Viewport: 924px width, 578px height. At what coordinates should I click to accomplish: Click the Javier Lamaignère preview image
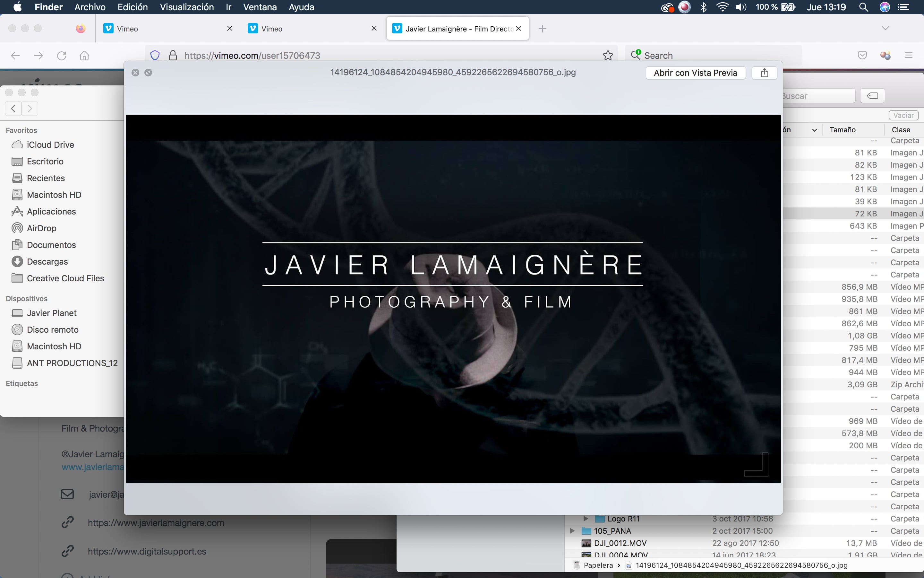pyautogui.click(x=453, y=299)
